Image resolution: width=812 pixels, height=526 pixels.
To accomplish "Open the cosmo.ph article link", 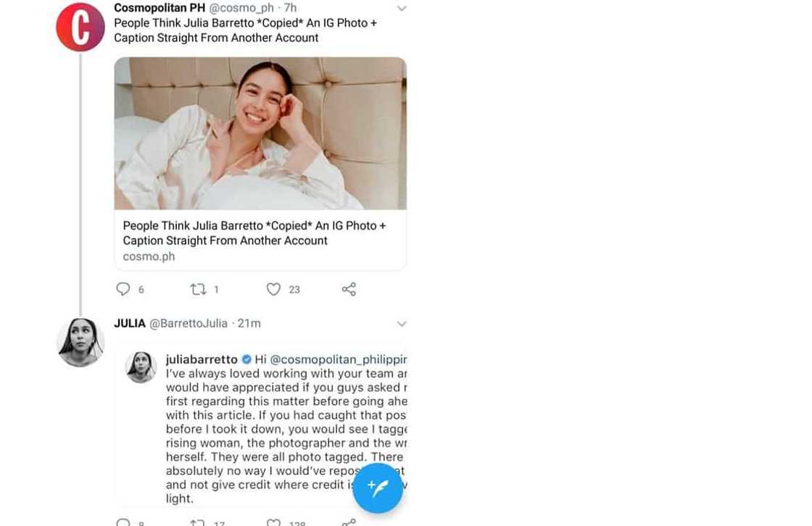I will tap(149, 256).
